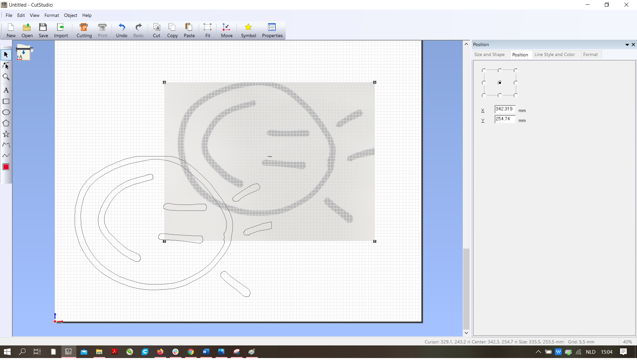This screenshot has width=637, height=364.
Task: Click the vertical scrollbar down arrow
Action: [466, 333]
